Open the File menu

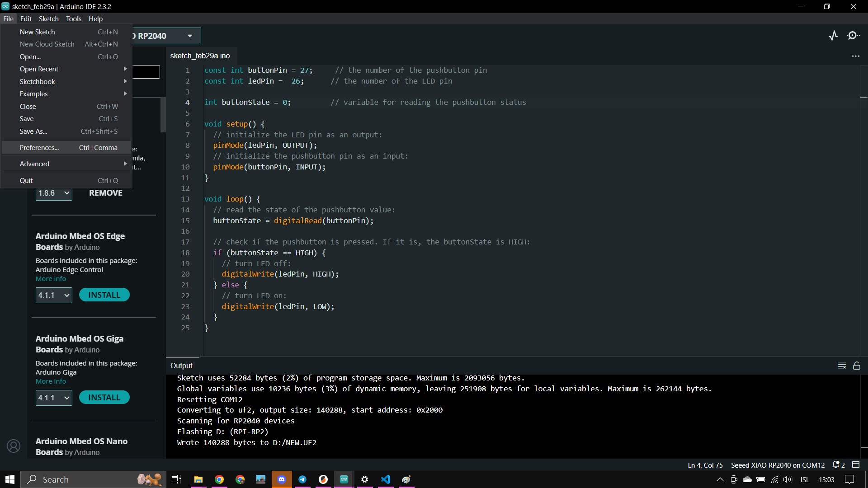pos(8,19)
